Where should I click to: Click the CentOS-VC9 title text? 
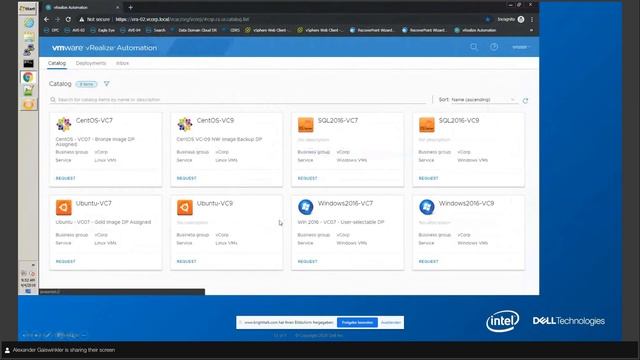[215, 120]
